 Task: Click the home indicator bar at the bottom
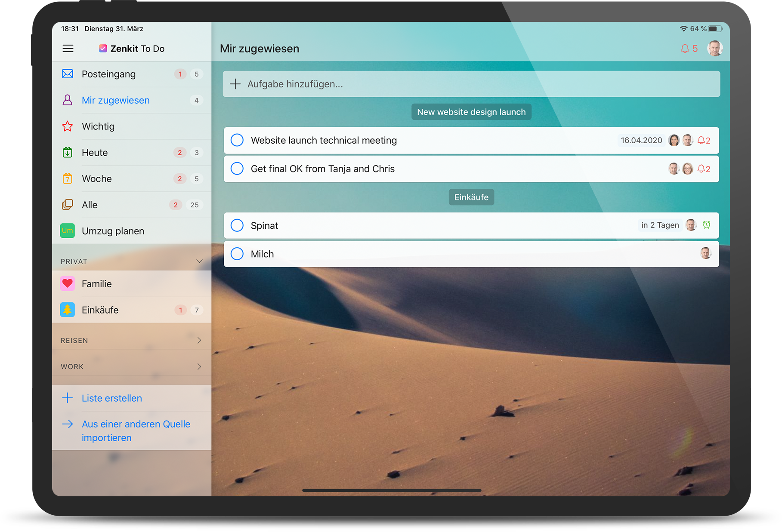(x=392, y=490)
